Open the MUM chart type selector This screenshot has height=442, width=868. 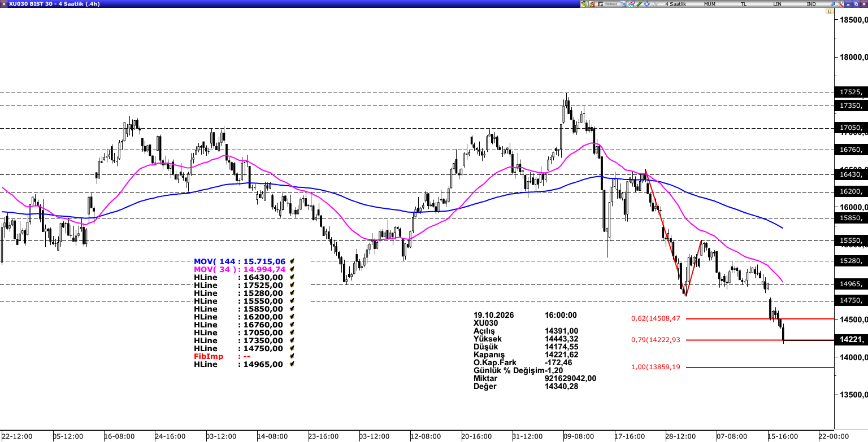click(710, 4)
